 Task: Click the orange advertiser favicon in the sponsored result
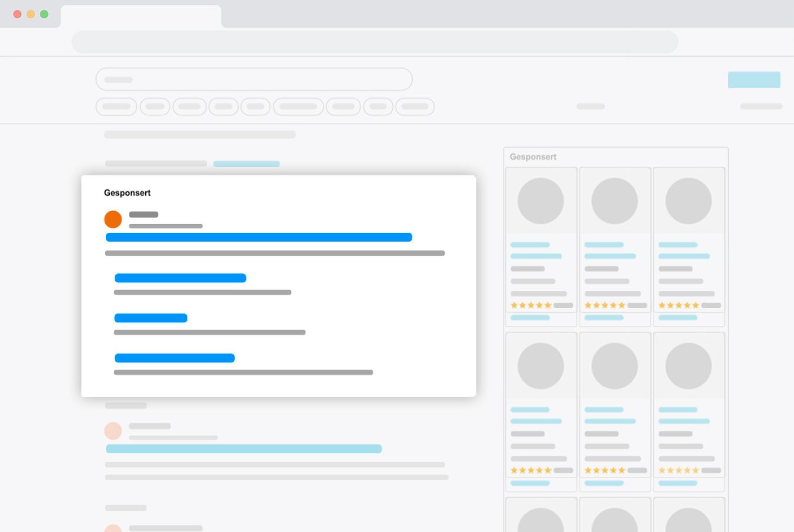click(113, 219)
